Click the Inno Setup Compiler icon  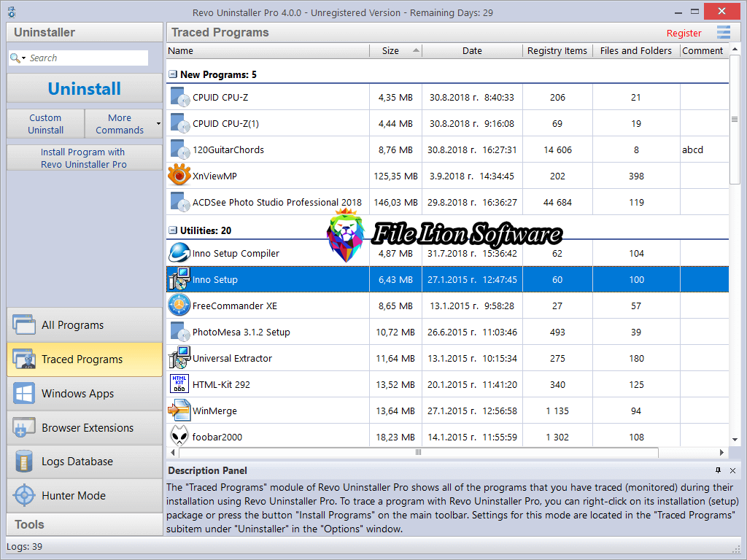coord(179,253)
